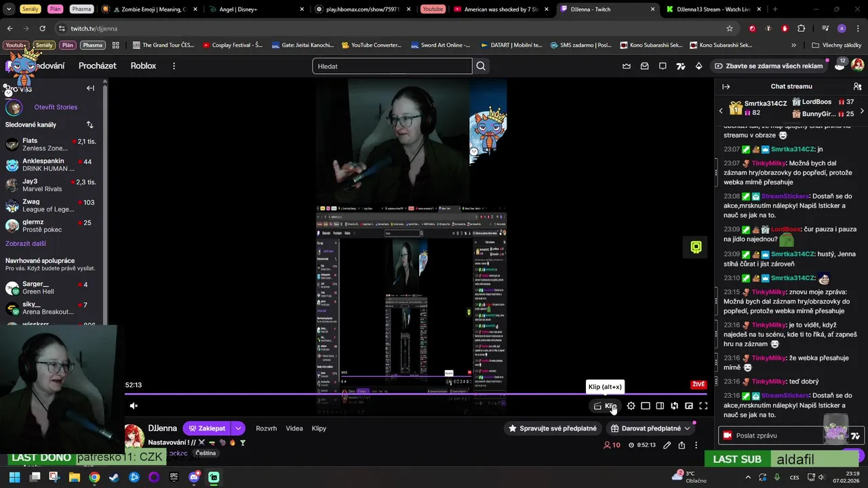The width and height of the screenshot is (868, 488).
Task: Click the Čeština language tag
Action: pyautogui.click(x=205, y=453)
